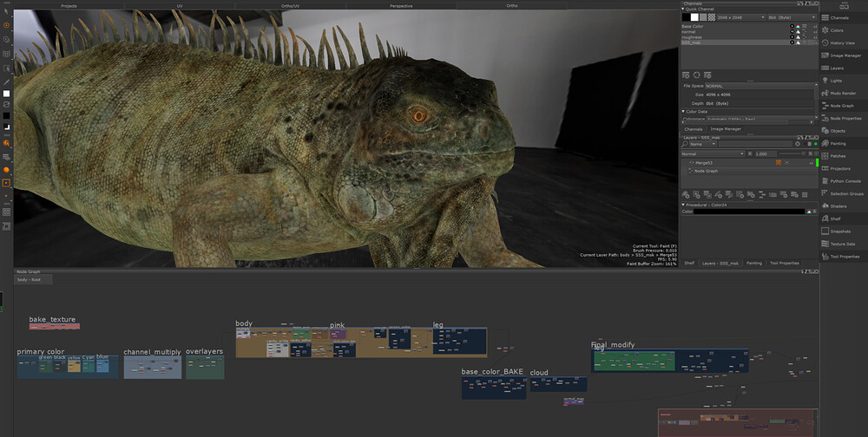Click the white foreground color swatch in toolbar
The height and width of the screenshot is (437, 868).
click(x=7, y=94)
